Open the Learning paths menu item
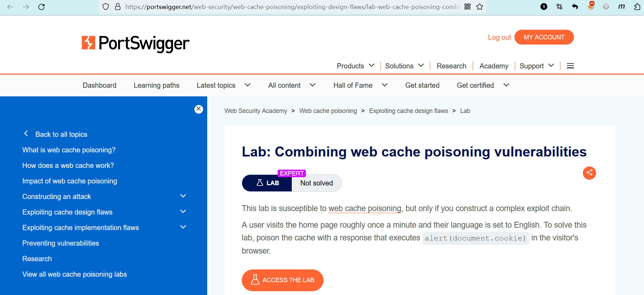 [x=156, y=85]
